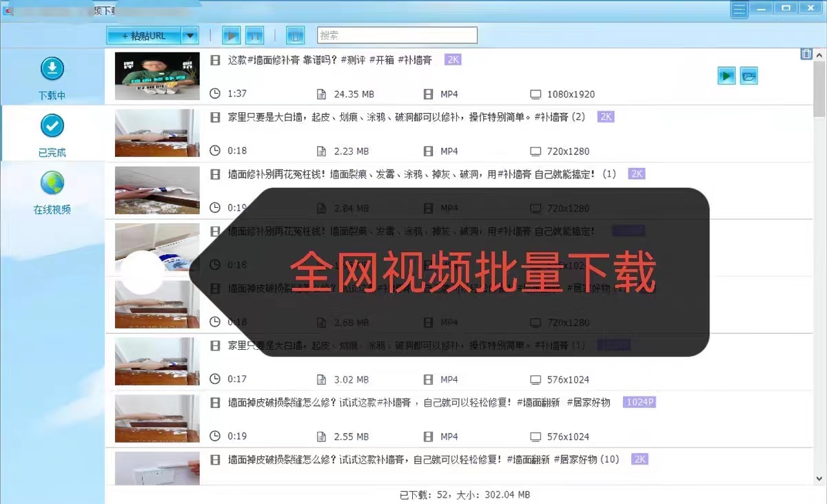The height and width of the screenshot is (504, 827).
Task: Select title 墙面掉皮破损裂缝怎么修 ending with (10)
Action: 424,459
